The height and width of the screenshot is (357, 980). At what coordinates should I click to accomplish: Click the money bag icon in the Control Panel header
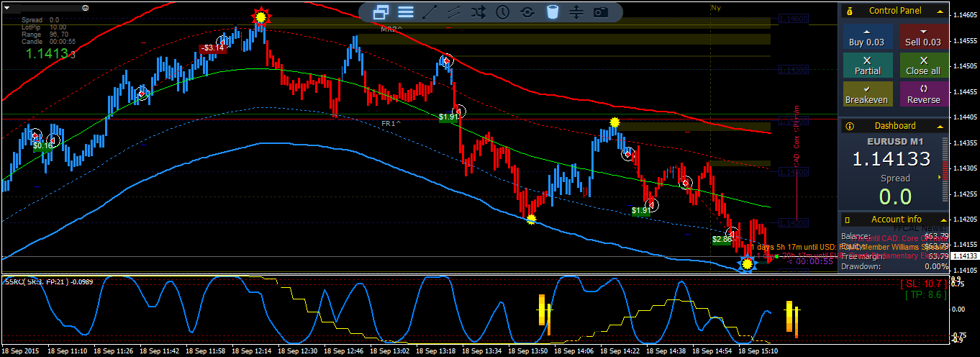point(850,11)
